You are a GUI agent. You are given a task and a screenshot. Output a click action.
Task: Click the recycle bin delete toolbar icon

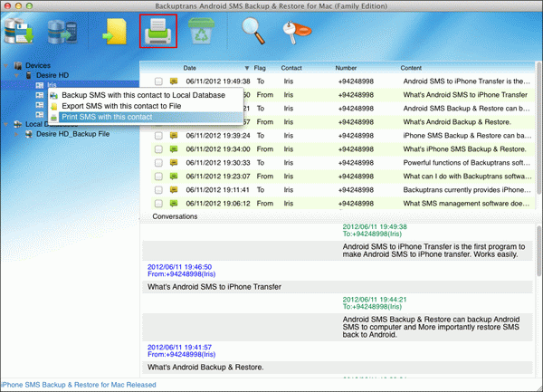point(201,31)
